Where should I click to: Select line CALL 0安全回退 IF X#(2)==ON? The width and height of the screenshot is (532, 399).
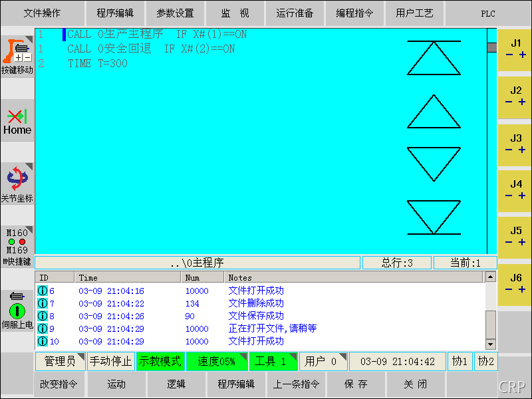tap(151, 49)
